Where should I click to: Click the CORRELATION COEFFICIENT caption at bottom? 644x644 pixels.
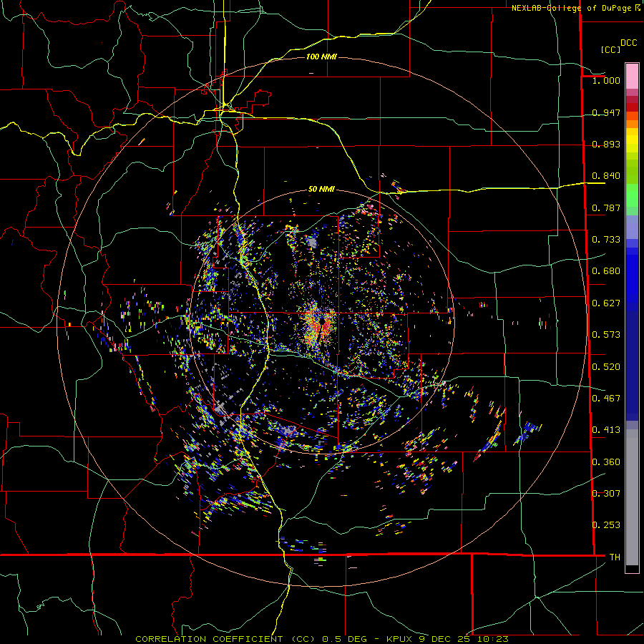(x=321, y=639)
